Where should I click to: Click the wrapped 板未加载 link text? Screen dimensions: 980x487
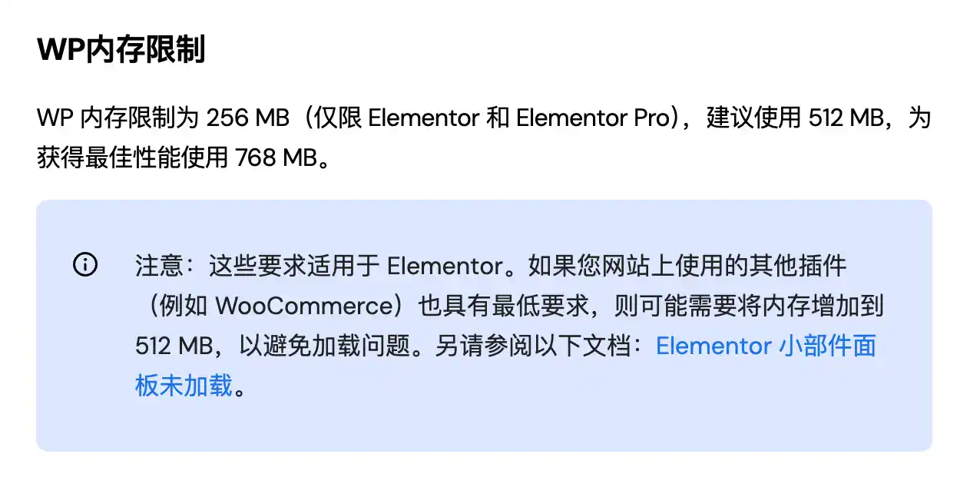[183, 386]
